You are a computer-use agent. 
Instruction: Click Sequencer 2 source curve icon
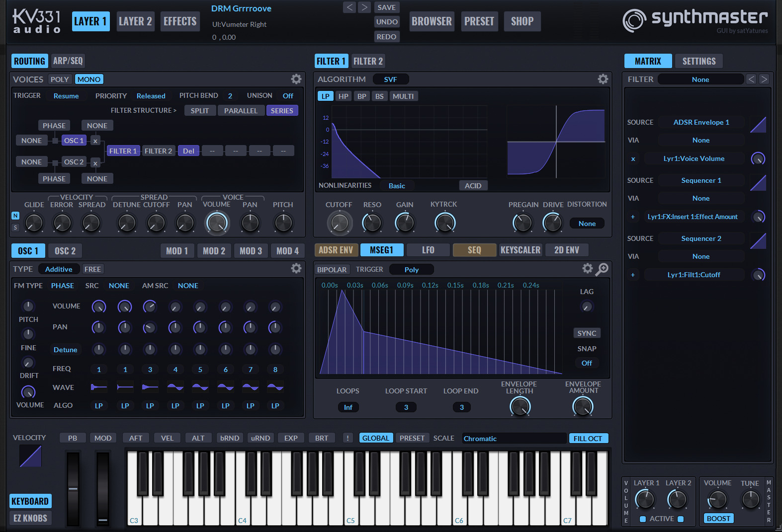coord(758,241)
